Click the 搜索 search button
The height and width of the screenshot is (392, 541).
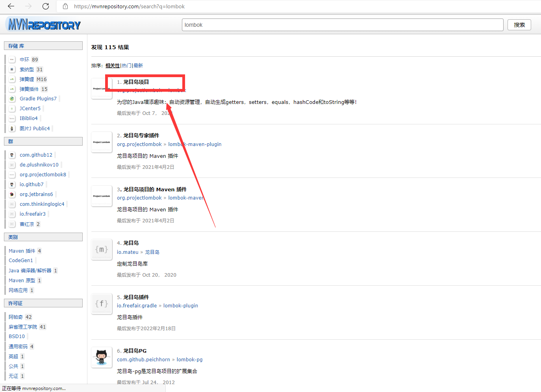519,25
